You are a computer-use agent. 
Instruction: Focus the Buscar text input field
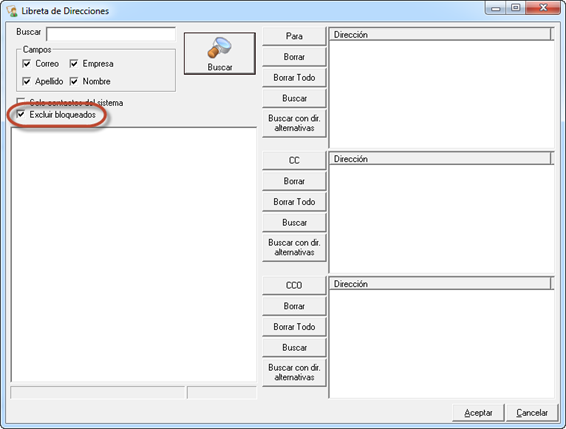point(111,34)
